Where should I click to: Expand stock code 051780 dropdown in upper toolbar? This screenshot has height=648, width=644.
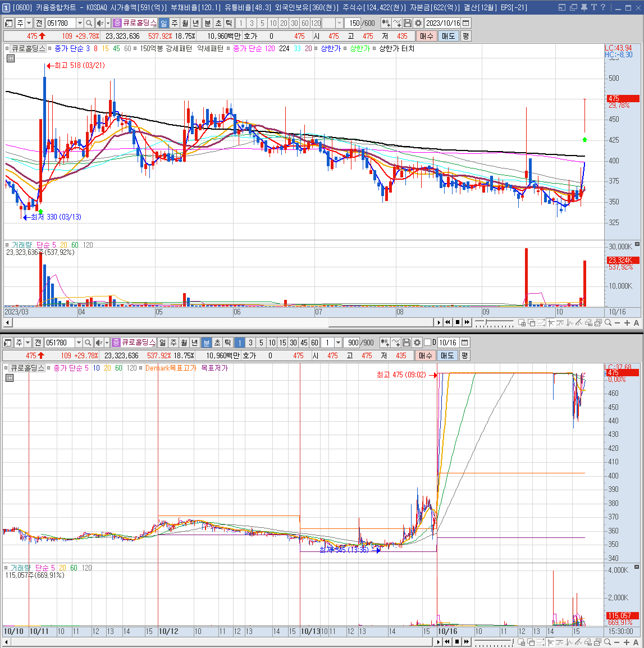(80, 23)
